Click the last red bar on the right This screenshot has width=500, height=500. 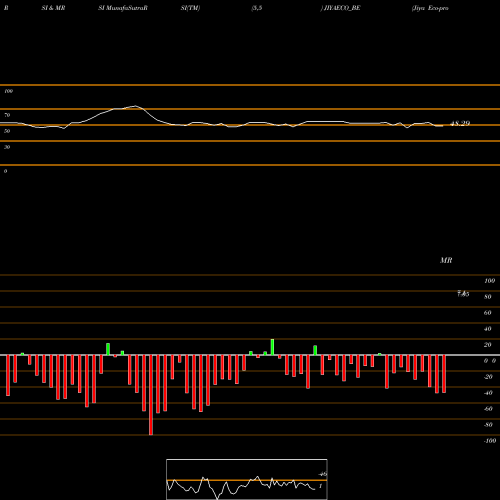(444, 374)
